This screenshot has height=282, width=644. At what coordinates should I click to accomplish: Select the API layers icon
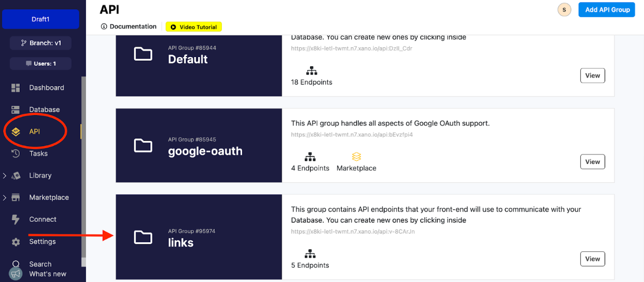click(16, 132)
